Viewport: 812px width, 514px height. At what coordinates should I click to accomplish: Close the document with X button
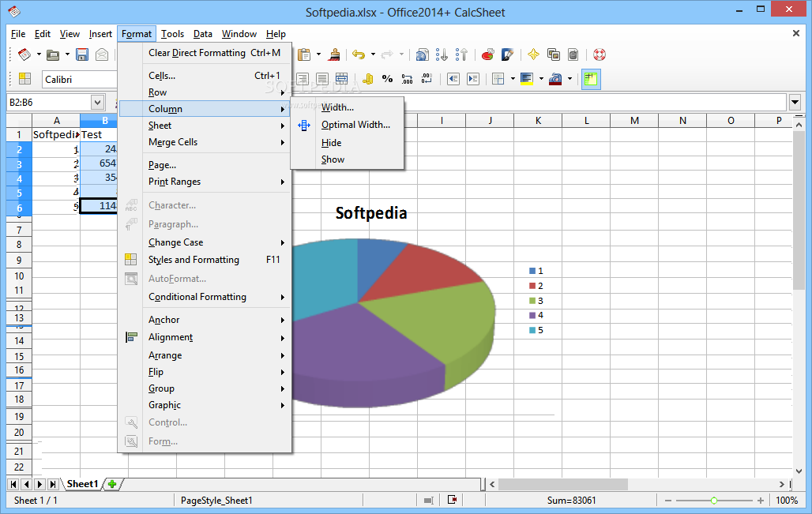796,34
